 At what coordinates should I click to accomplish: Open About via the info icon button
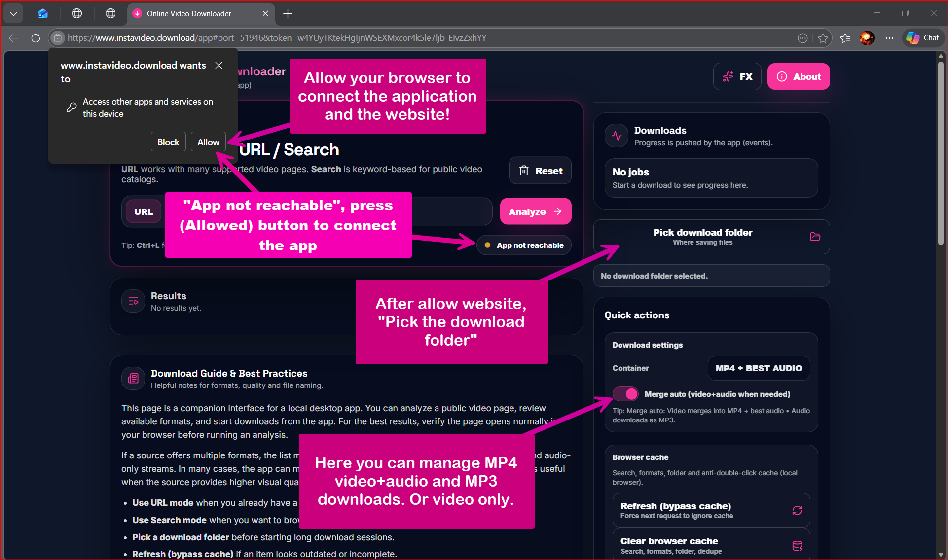(x=782, y=76)
